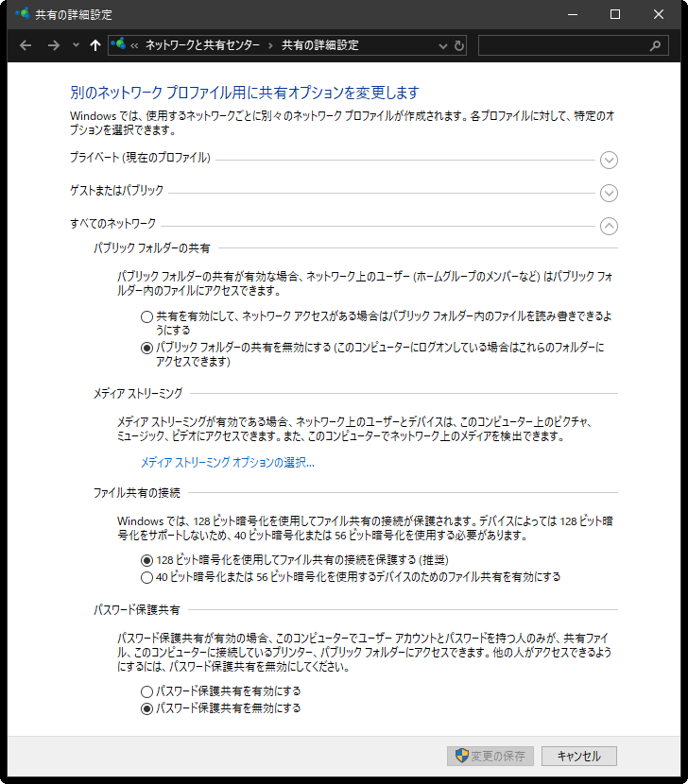This screenshot has height=784, width=688.
Task: Open the address bar history dropdown
Action: coord(443,46)
